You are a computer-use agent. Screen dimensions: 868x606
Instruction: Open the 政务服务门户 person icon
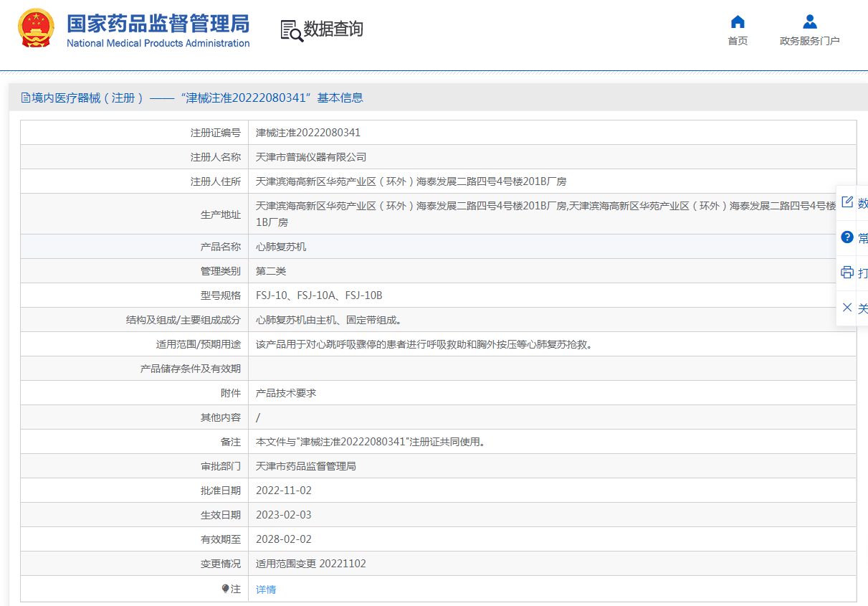pos(810,22)
